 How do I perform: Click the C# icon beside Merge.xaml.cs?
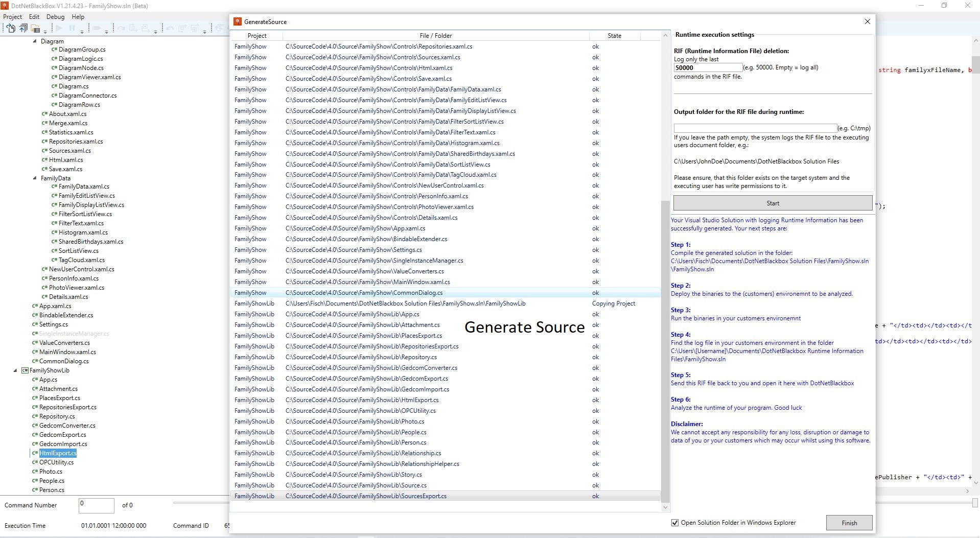44,123
